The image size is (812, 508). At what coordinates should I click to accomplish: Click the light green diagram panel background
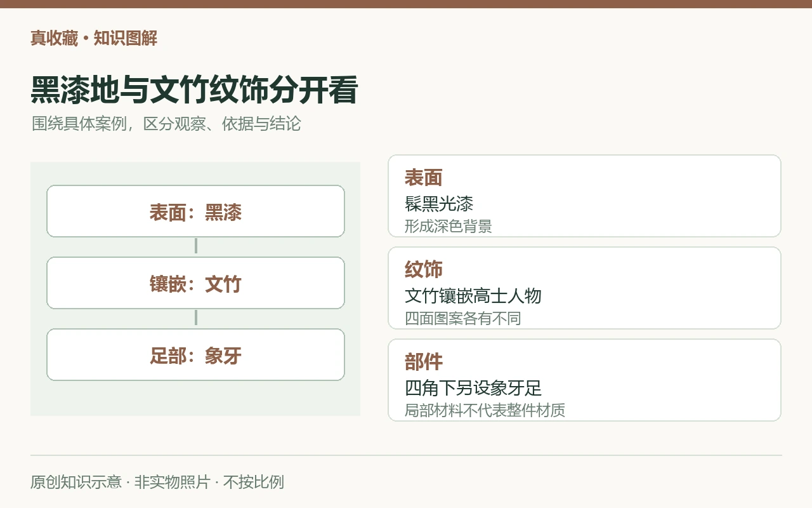195,398
